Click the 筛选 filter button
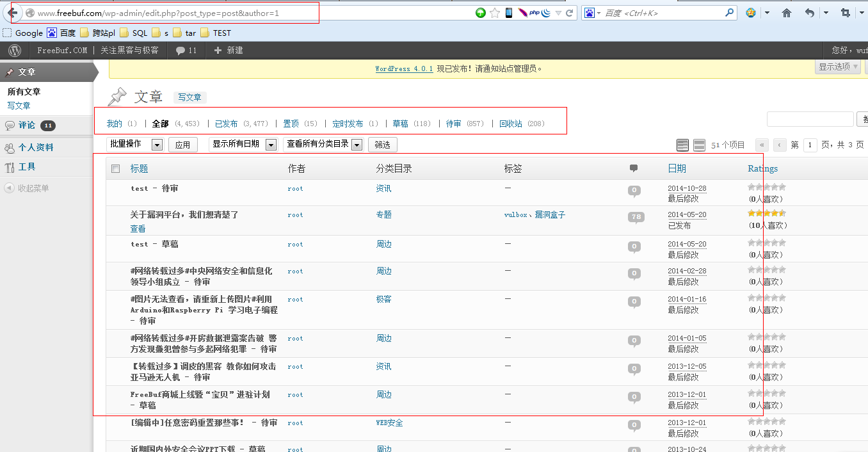This screenshot has width=868, height=452. pos(383,145)
